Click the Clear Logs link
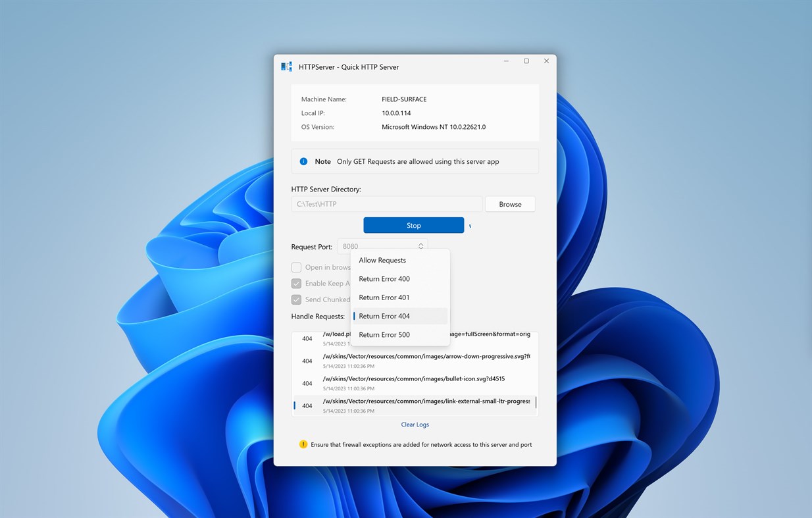Image resolution: width=812 pixels, height=518 pixels. coord(415,425)
